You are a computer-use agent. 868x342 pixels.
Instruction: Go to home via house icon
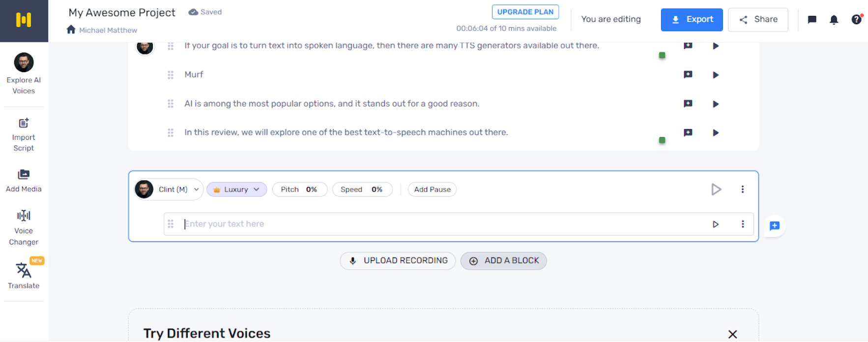click(71, 30)
